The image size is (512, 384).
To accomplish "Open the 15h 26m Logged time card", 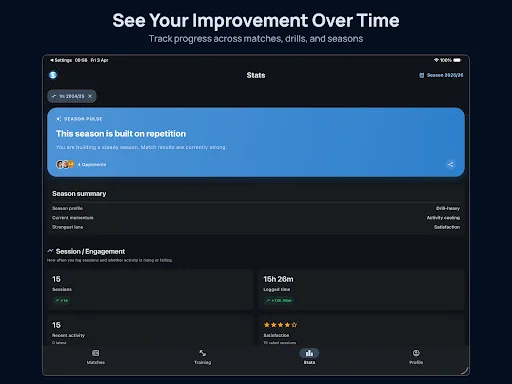I will coord(362,290).
